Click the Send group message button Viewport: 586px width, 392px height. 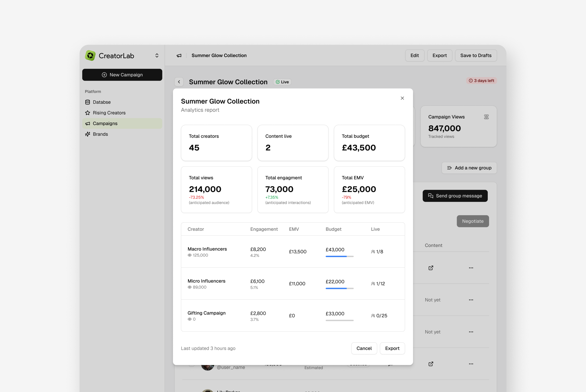click(455, 196)
